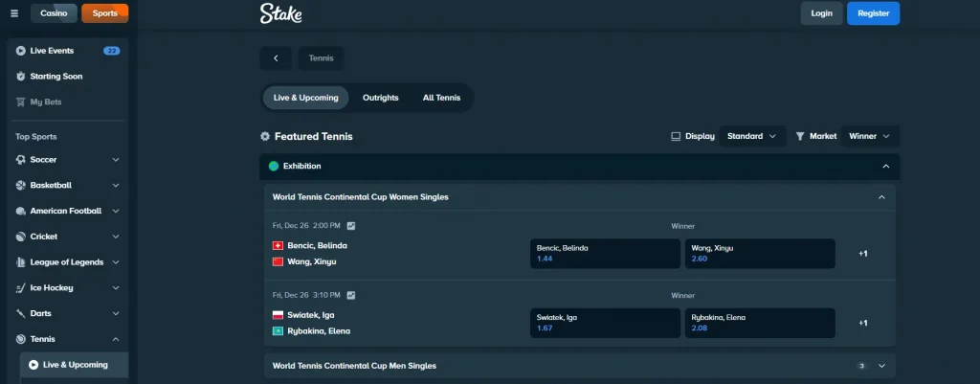The image size is (980, 384).
Task: Click the Tennis ball sidebar icon
Action: 21,339
